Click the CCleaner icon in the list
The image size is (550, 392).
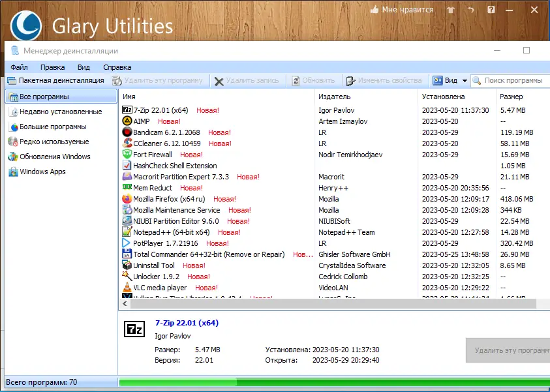point(127,143)
